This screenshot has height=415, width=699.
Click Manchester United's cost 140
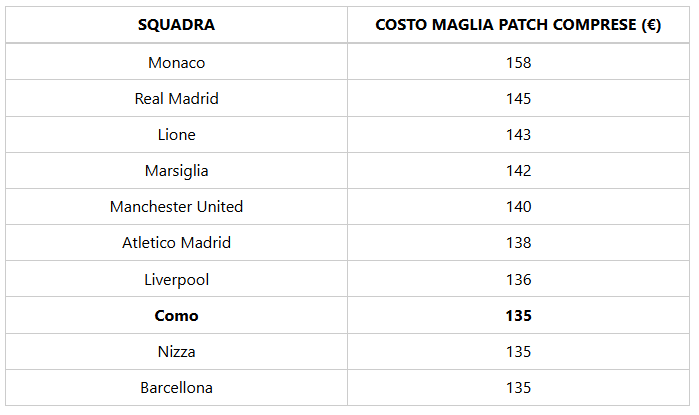coord(518,206)
